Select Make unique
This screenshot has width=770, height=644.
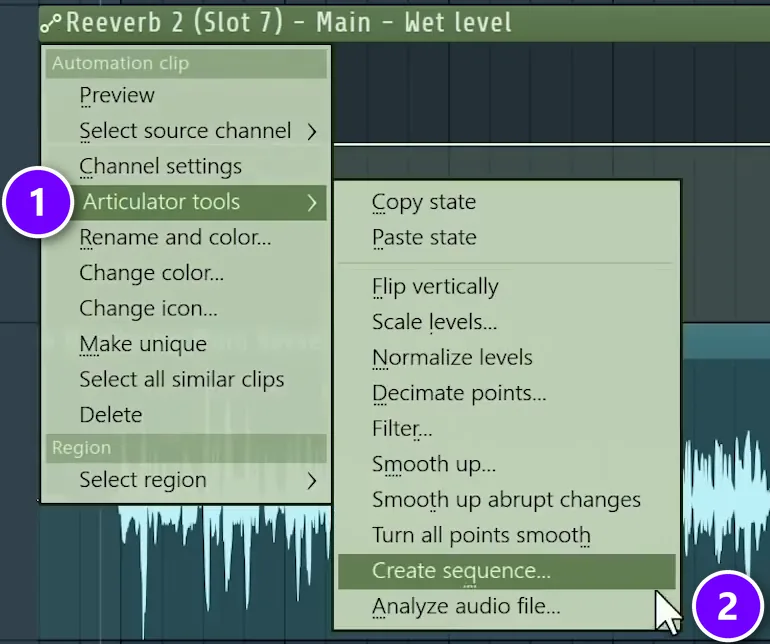click(186, 344)
